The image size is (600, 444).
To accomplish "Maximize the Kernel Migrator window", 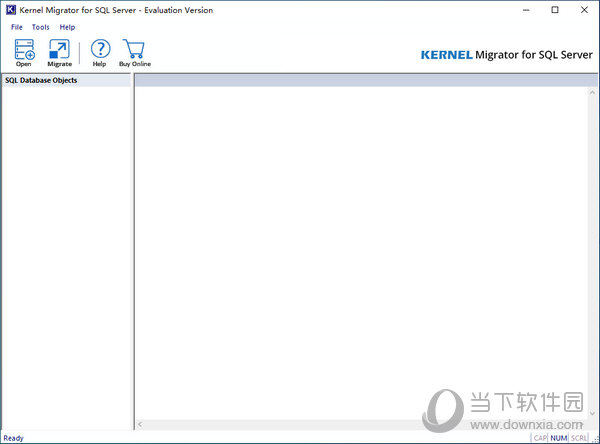I will (x=555, y=10).
